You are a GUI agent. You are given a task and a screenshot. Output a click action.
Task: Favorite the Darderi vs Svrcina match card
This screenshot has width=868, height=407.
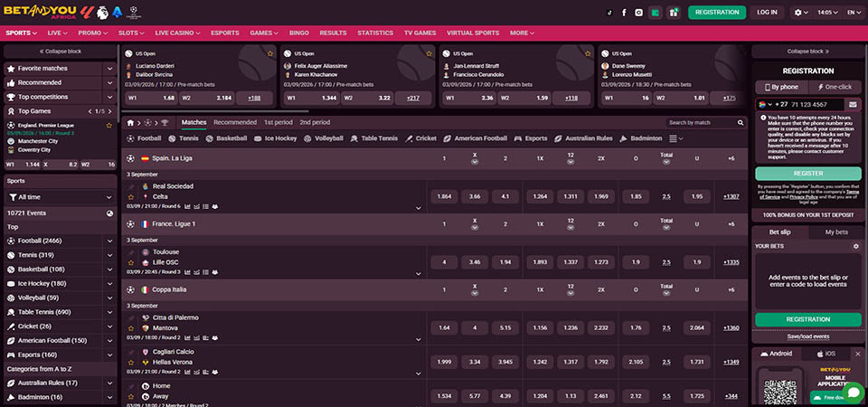click(270, 53)
